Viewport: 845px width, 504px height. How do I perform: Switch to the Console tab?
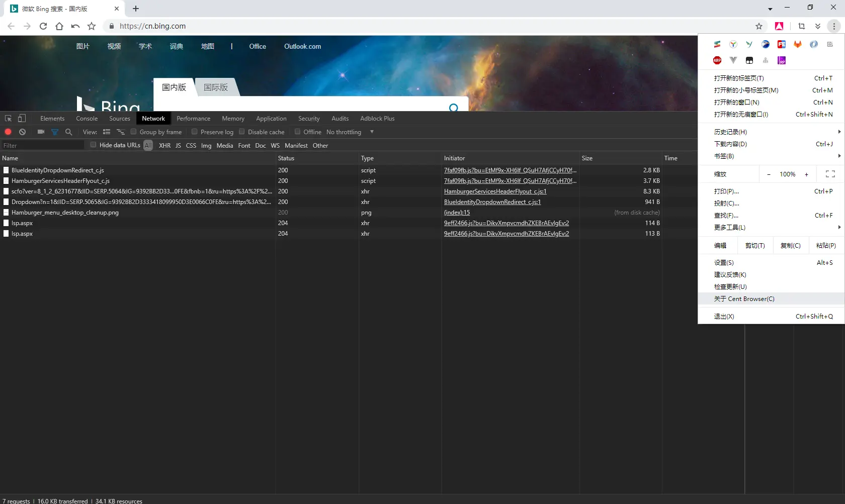pyautogui.click(x=87, y=119)
